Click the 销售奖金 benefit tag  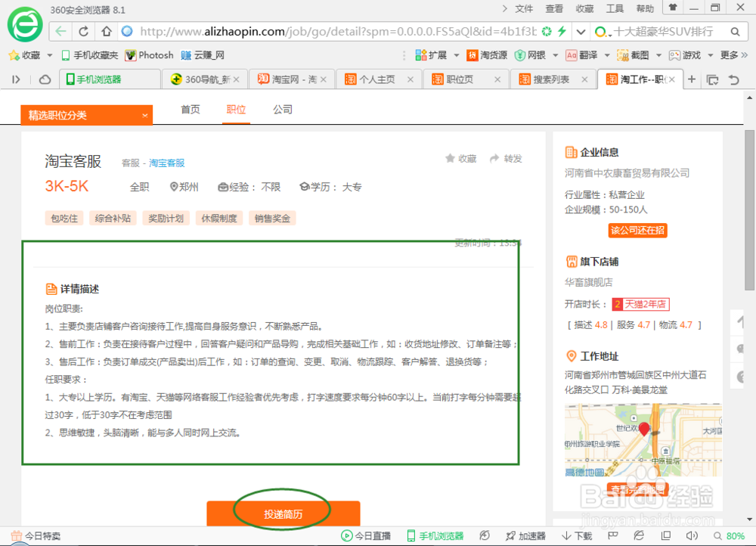coord(272,218)
